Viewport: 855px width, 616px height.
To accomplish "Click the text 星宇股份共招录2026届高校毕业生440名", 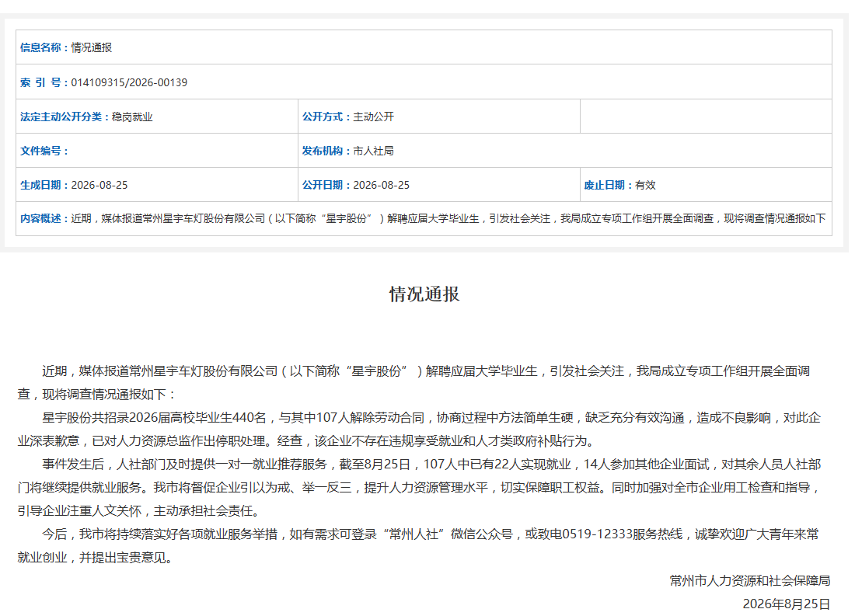I will [x=155, y=418].
